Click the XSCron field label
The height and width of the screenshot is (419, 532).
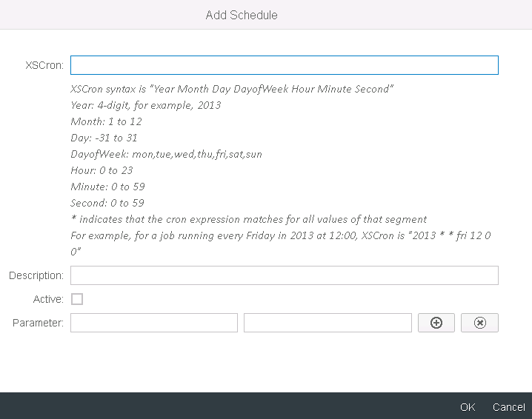pos(44,65)
